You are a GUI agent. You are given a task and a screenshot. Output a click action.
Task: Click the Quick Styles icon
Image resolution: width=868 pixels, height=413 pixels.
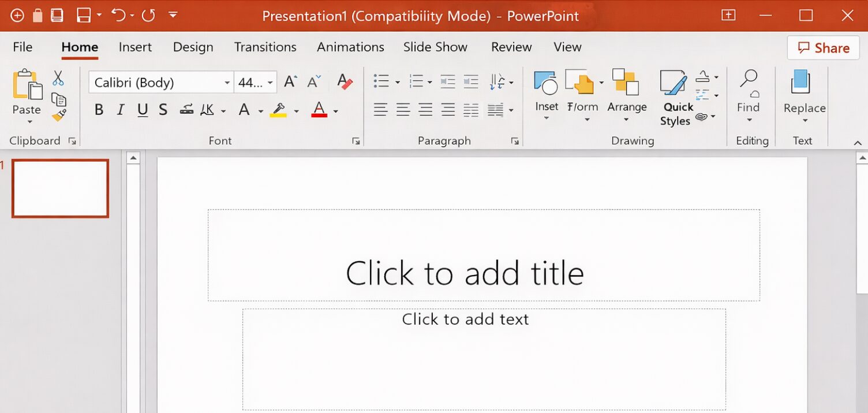674,83
